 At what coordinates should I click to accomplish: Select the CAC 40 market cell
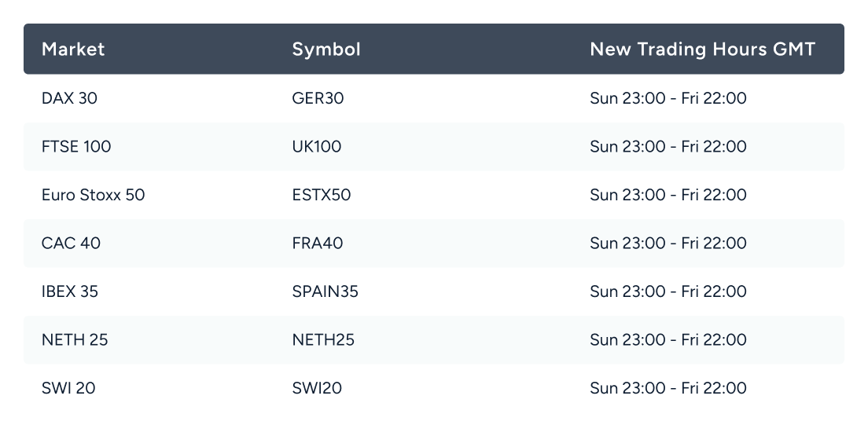71,244
